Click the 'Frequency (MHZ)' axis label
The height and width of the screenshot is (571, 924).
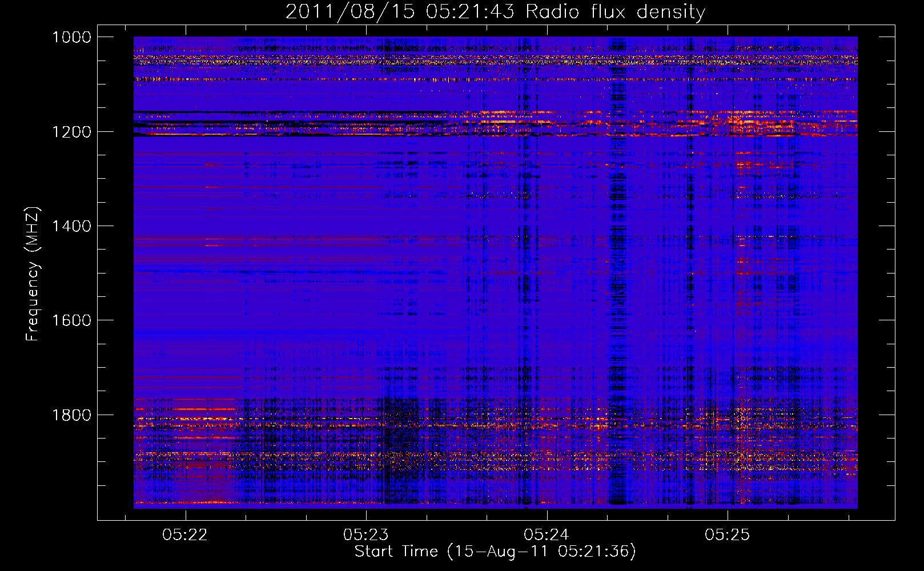[33, 274]
